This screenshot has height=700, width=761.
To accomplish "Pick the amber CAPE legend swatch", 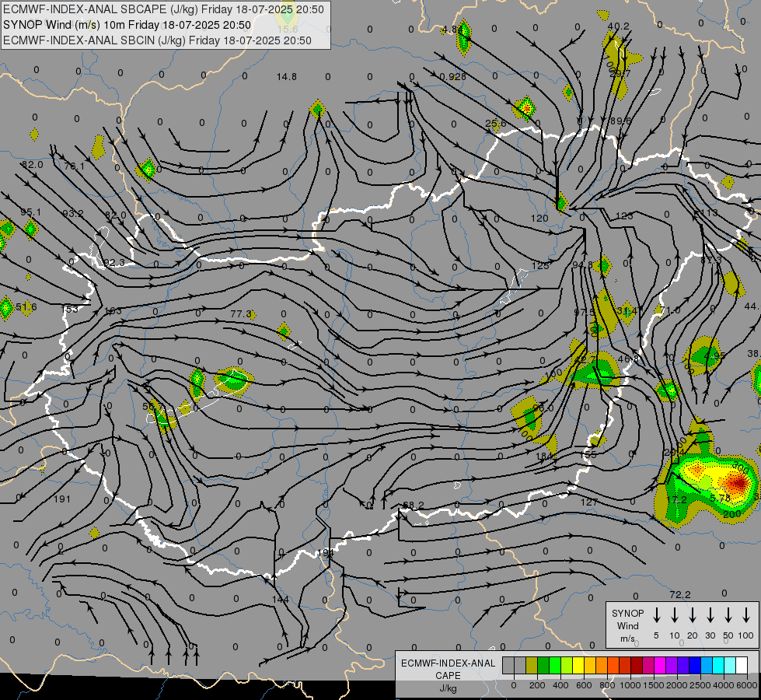I will [x=590, y=666].
